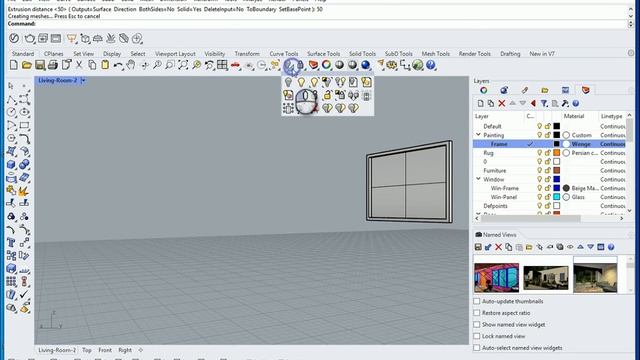The width and height of the screenshot is (640, 360).
Task: Enable Show named view widget
Action: click(477, 324)
